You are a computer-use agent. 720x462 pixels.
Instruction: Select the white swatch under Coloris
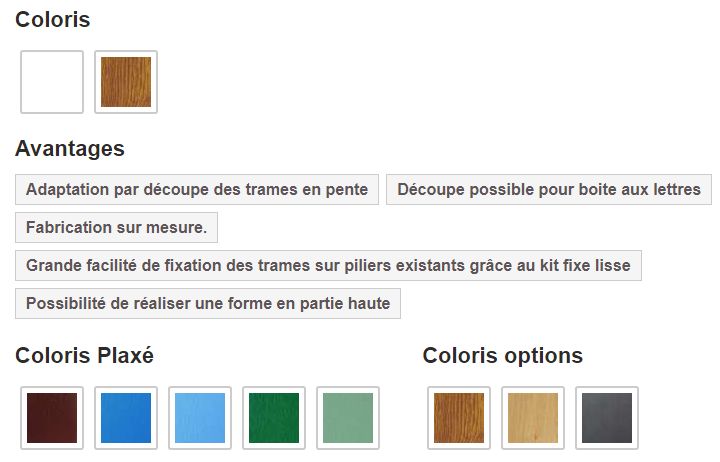point(52,82)
